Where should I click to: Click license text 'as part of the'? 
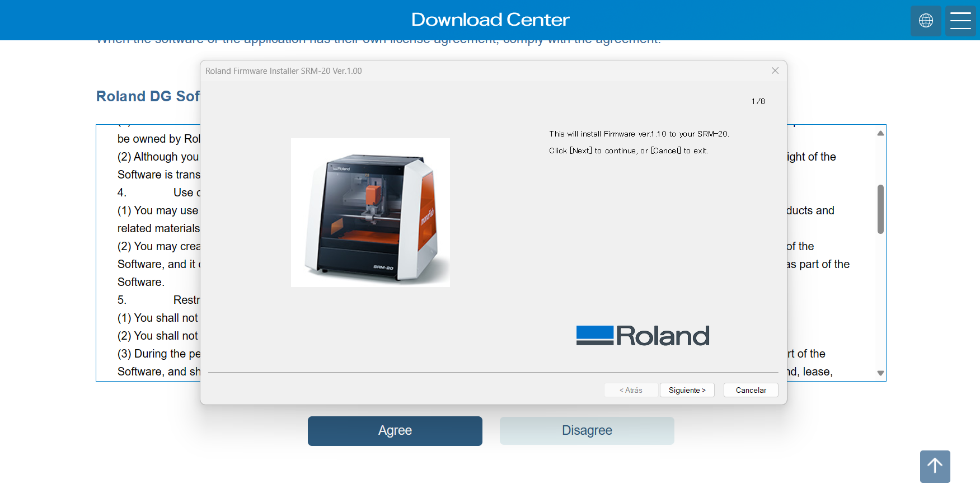[818, 264]
